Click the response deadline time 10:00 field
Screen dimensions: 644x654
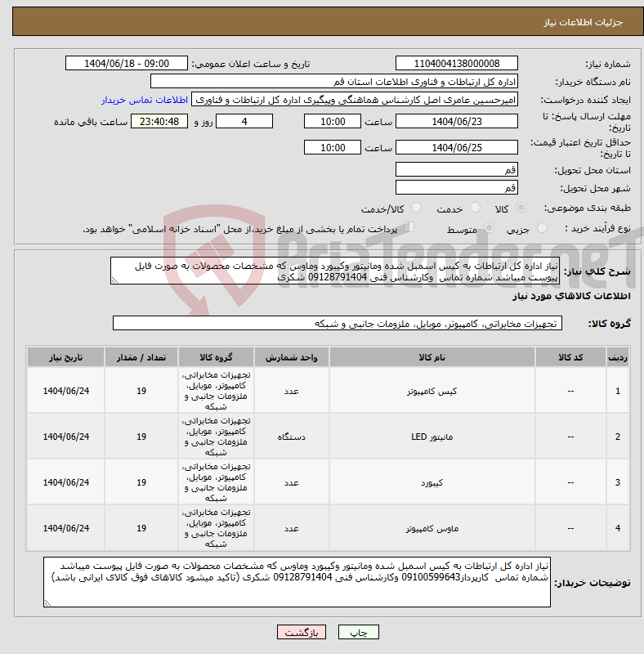[x=333, y=121]
